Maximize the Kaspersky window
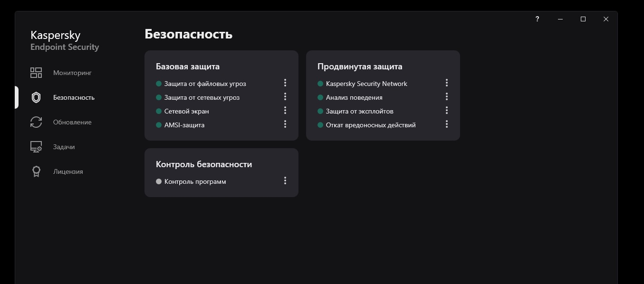 click(x=583, y=19)
